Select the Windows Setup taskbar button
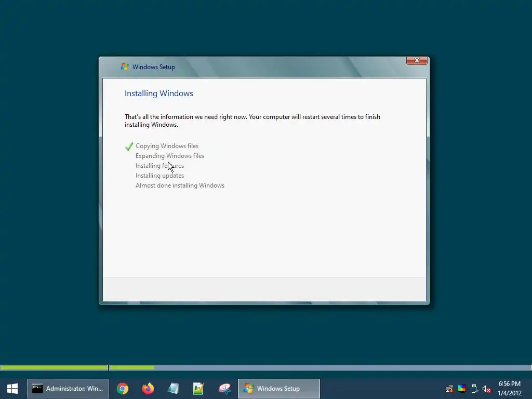Image resolution: width=532 pixels, height=399 pixels. pos(279,389)
